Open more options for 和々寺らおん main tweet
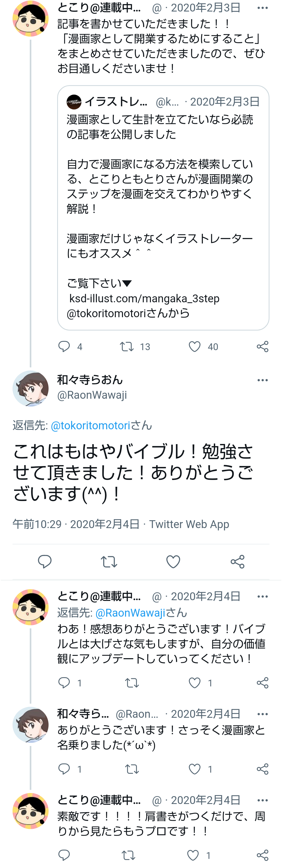 click(x=262, y=380)
